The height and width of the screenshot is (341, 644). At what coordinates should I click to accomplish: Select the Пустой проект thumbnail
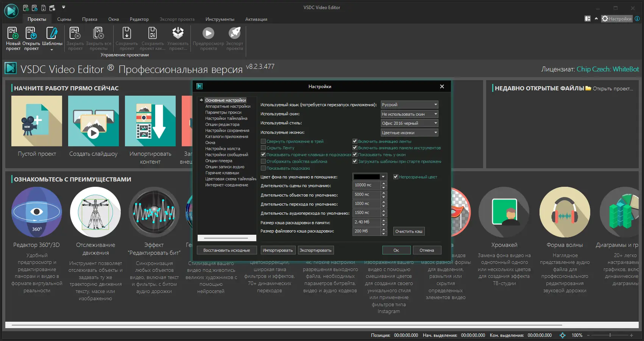(x=37, y=121)
